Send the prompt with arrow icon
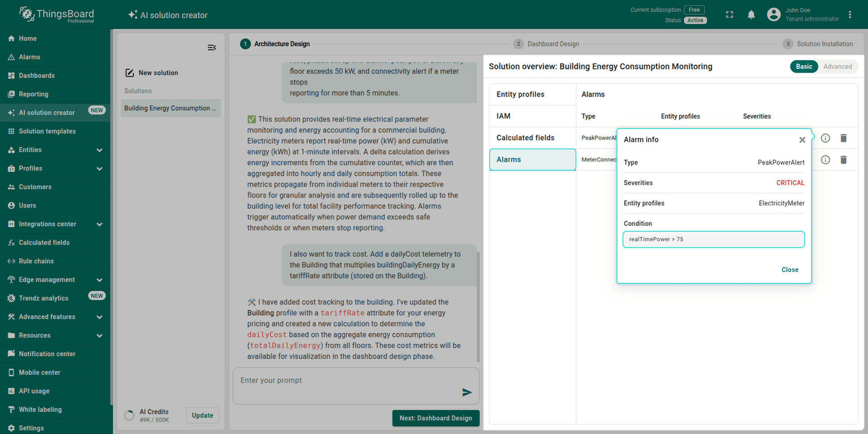Viewport: 868px width, 434px height. 467,392
